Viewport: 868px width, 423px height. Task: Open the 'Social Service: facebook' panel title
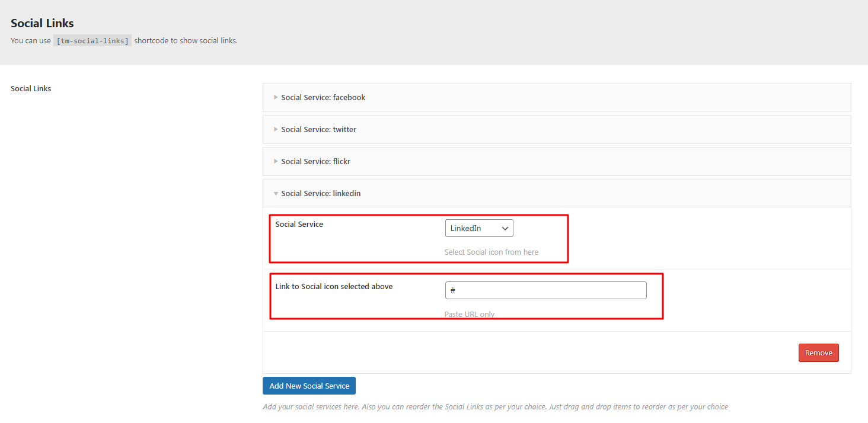click(323, 97)
